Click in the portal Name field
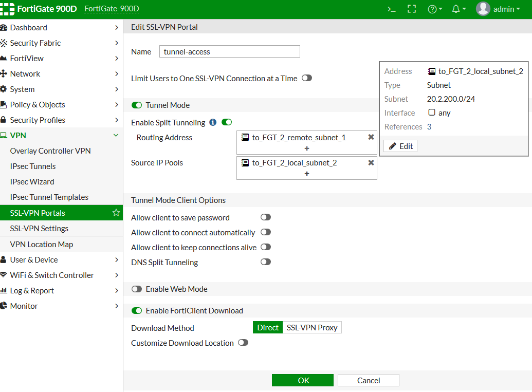 tap(229, 51)
